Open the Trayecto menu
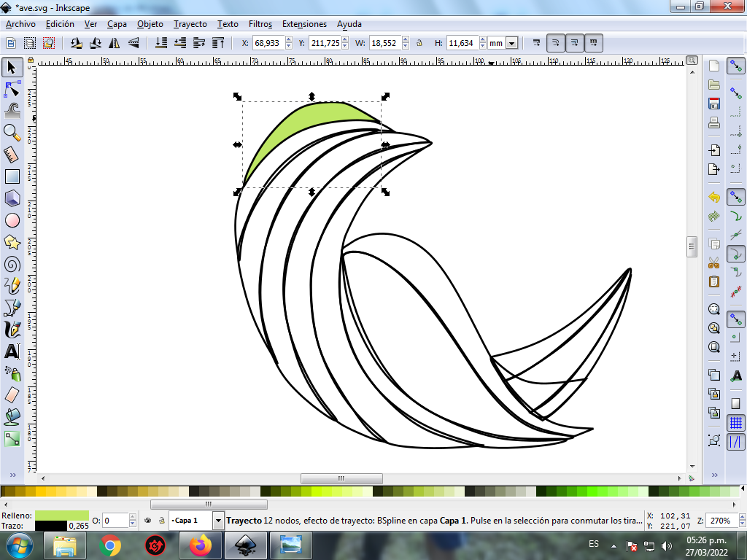The height and width of the screenshot is (560, 747). 190,24
